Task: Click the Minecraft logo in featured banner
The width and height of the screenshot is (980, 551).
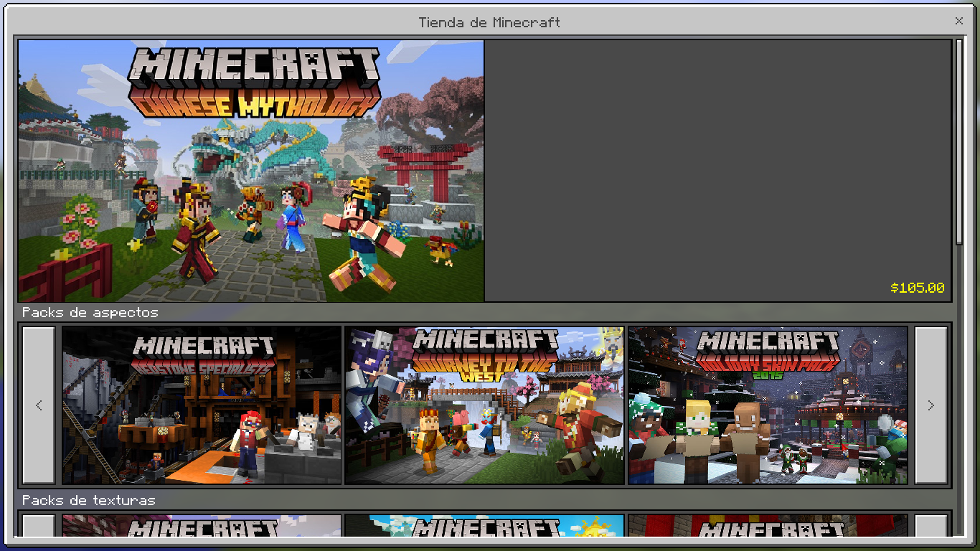Action: [255, 68]
